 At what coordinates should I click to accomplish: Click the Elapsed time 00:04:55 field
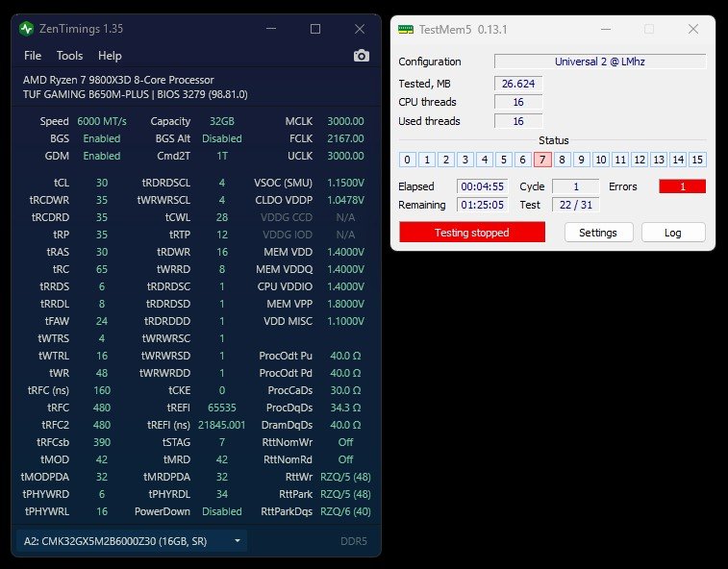click(483, 186)
